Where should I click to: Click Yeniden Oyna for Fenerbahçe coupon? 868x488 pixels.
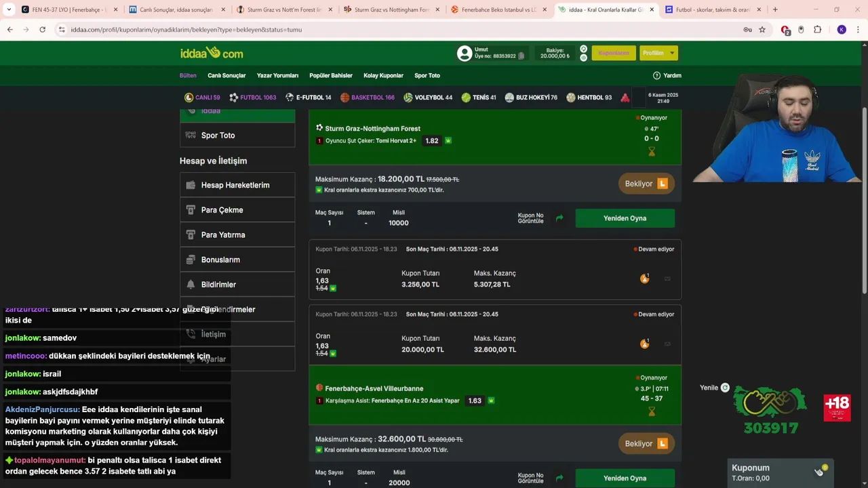pyautogui.click(x=625, y=478)
